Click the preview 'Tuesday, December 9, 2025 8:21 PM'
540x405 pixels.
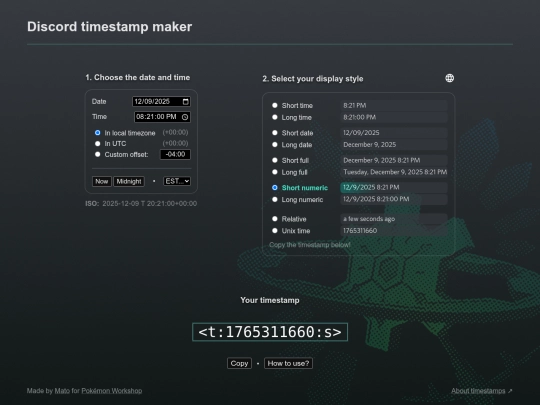pos(395,172)
